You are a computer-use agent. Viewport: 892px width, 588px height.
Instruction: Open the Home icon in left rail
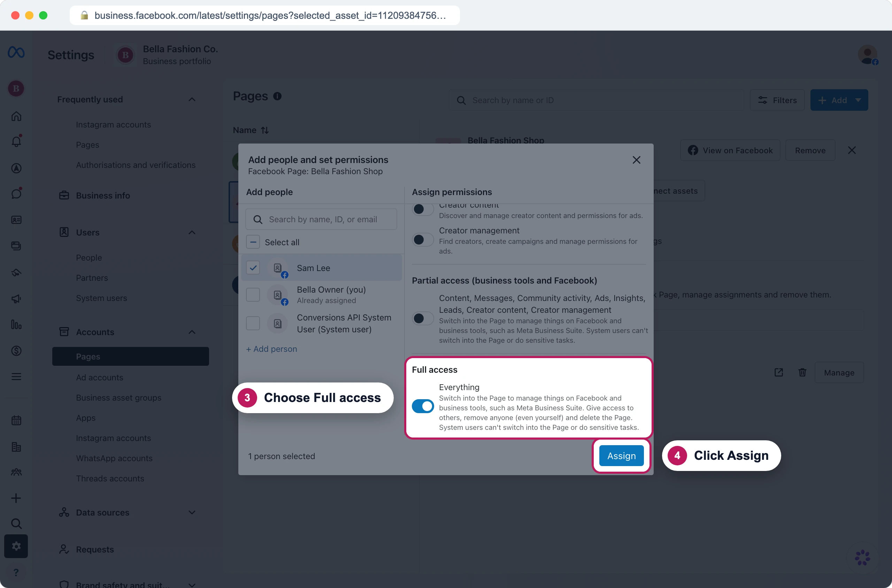point(16,116)
